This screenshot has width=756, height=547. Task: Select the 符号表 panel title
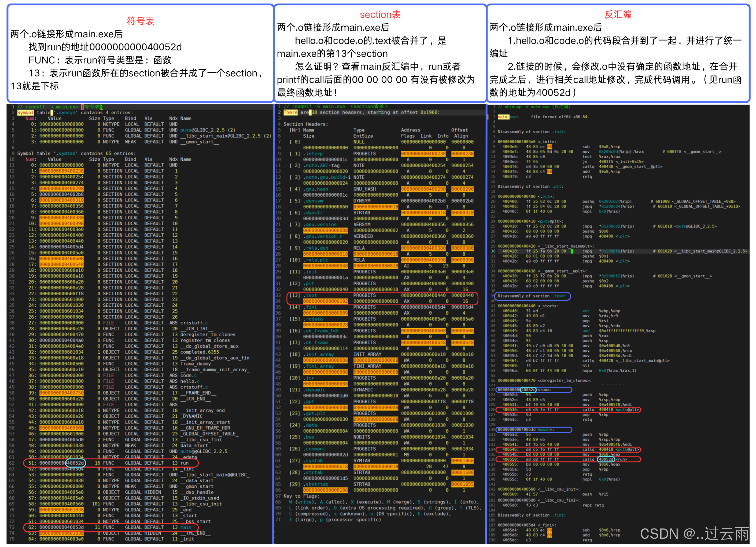tap(140, 21)
